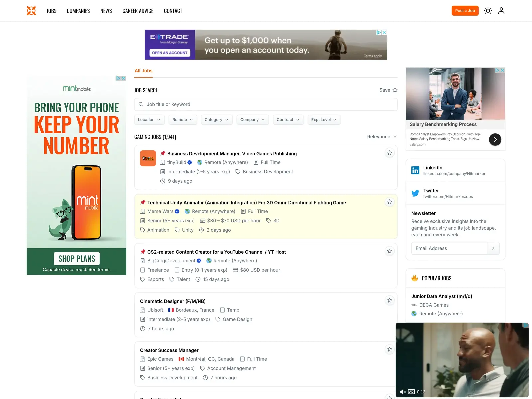Submit newsletter email with arrow button
Viewport: 532px width, 399px height.
tap(493, 248)
